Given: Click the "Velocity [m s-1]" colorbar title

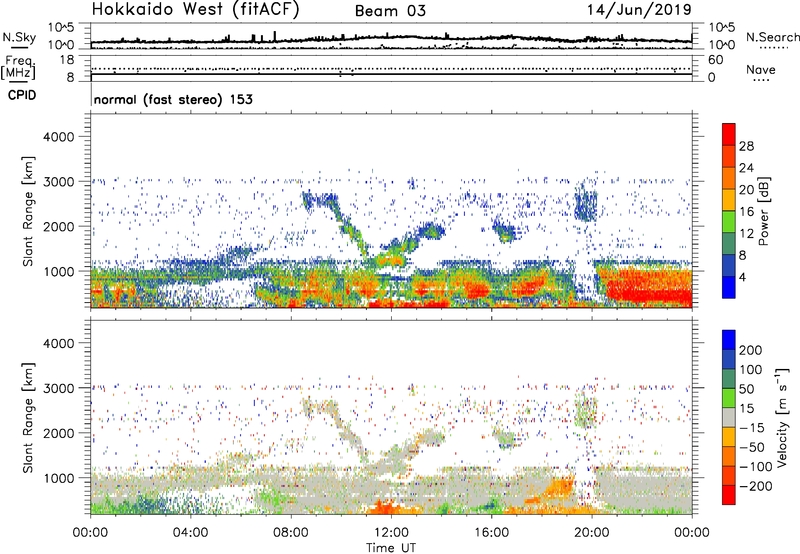Looking at the screenshot, I should point(781,417).
